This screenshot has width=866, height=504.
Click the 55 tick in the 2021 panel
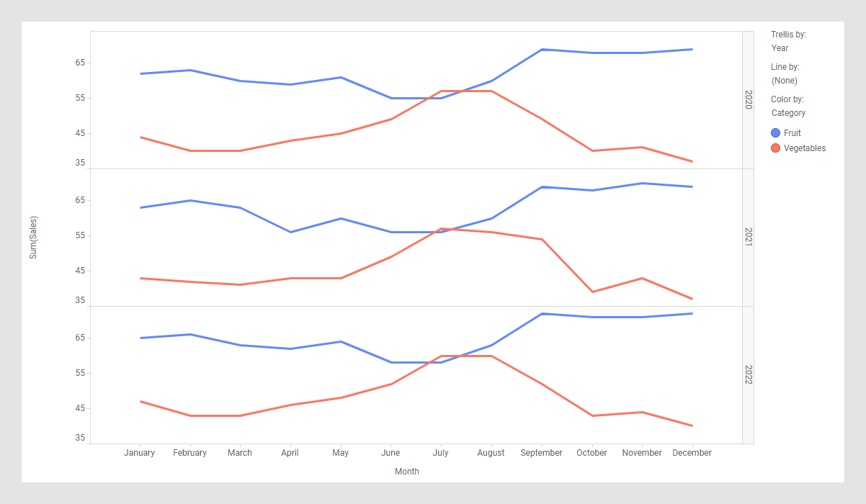pyautogui.click(x=80, y=235)
